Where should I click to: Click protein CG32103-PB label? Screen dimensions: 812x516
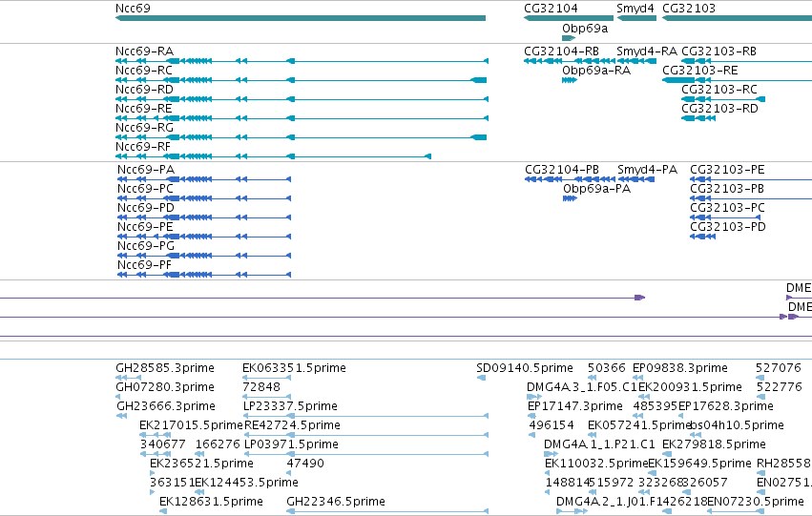(x=727, y=189)
